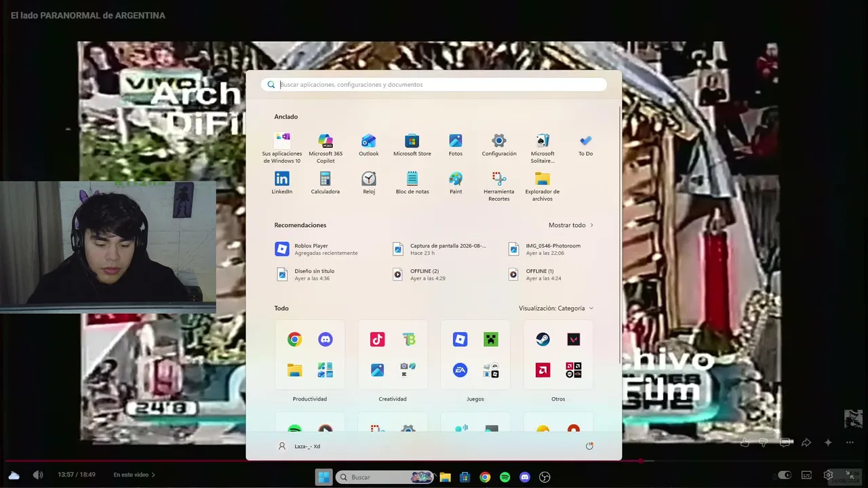Expand Mostrar todo recommendations

pyautogui.click(x=571, y=225)
